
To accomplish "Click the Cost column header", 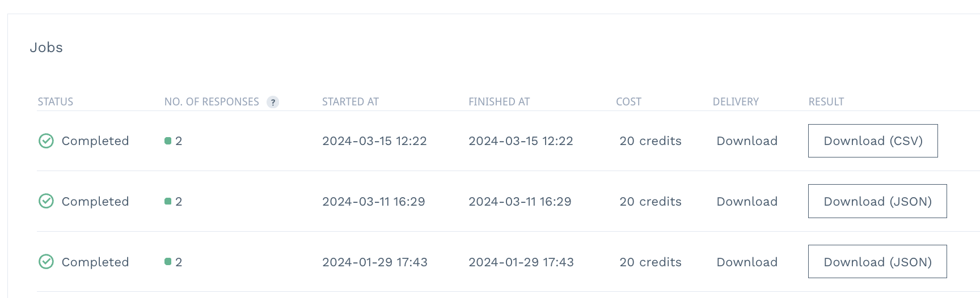I will pos(628,102).
